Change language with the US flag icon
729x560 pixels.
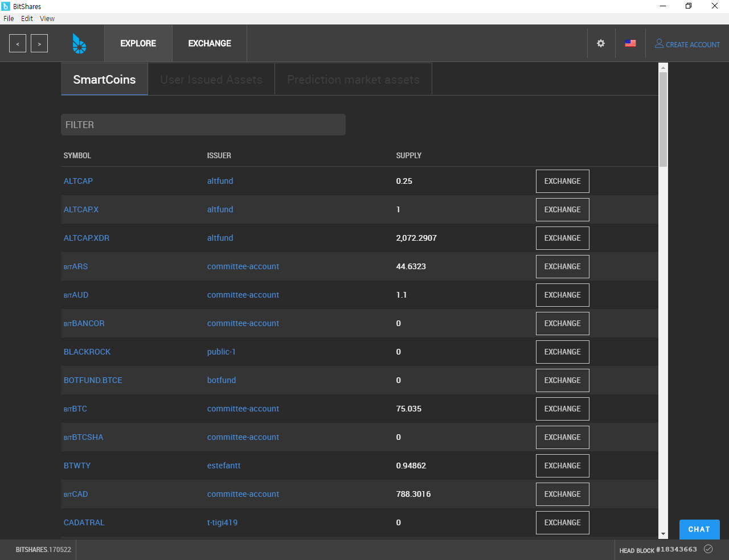[x=630, y=43]
